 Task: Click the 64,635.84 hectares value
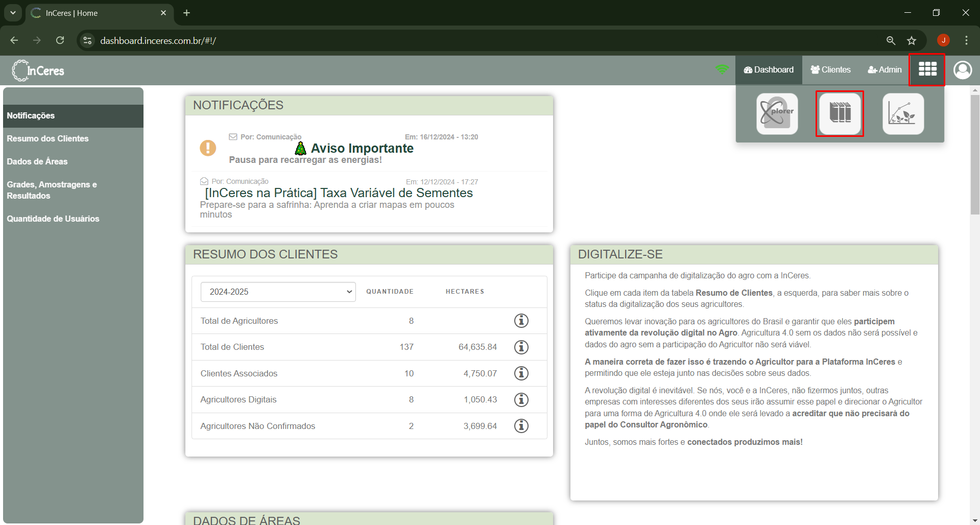477,347
